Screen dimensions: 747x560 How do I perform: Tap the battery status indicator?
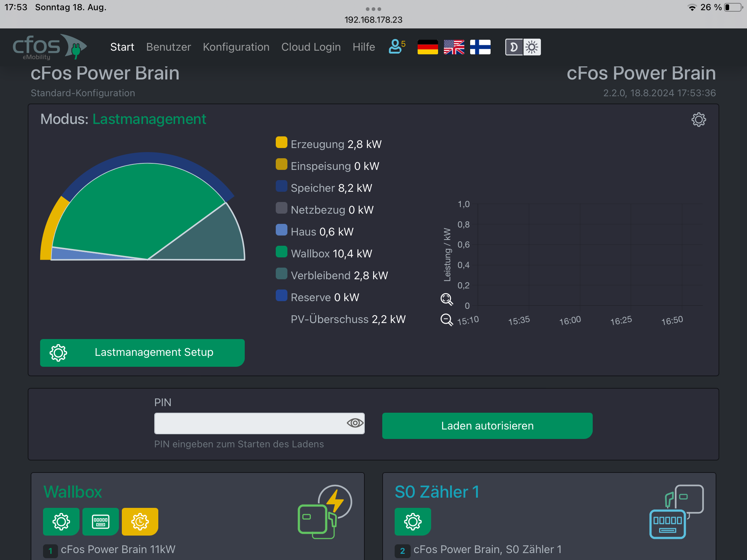[734, 7]
